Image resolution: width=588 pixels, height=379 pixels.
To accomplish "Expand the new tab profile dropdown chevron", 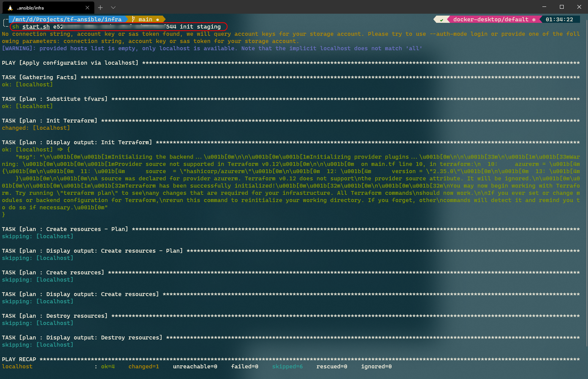I will 113,8.
